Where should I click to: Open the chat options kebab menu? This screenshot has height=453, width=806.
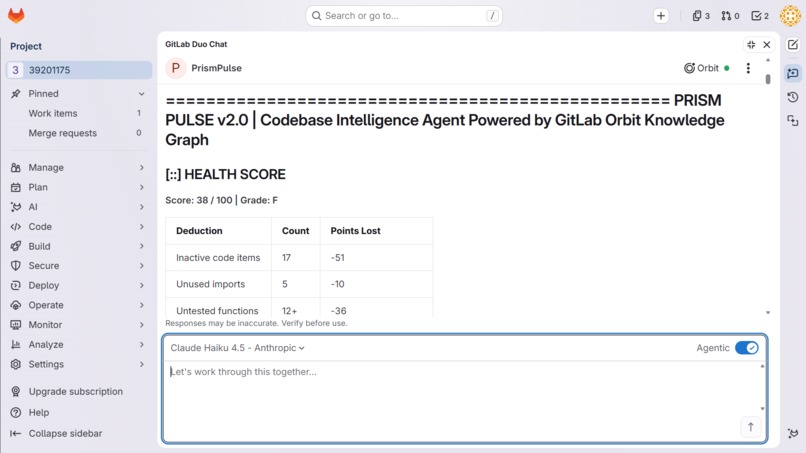coord(748,68)
